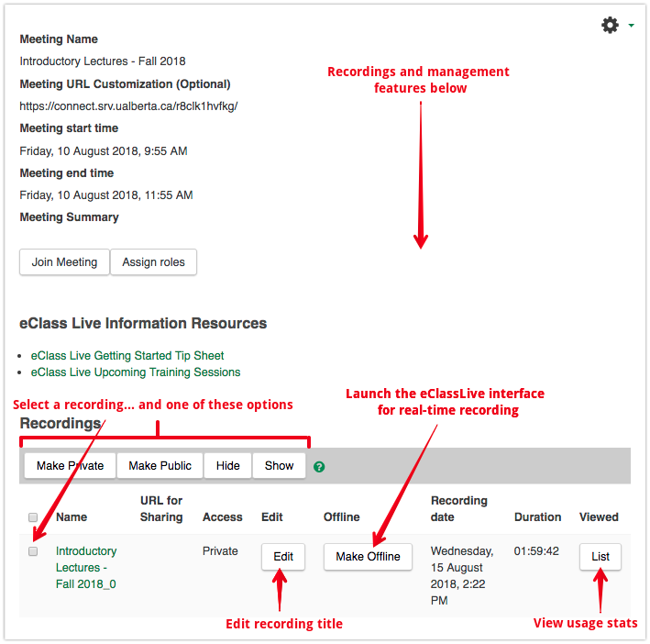Screen dimensions: 650x644
Task: Open the settings gear menu
Action: 610,26
